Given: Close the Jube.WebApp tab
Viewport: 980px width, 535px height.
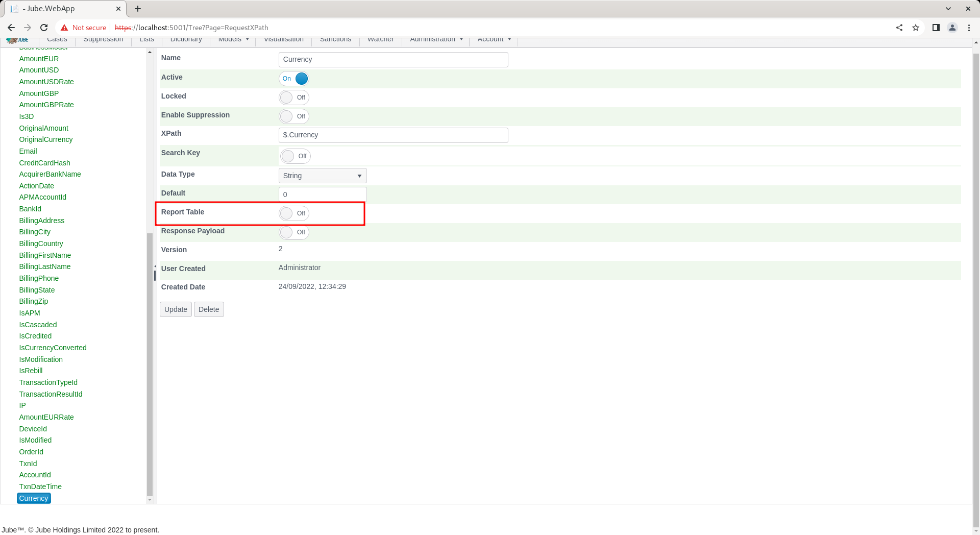Looking at the screenshot, I should tap(118, 9).
